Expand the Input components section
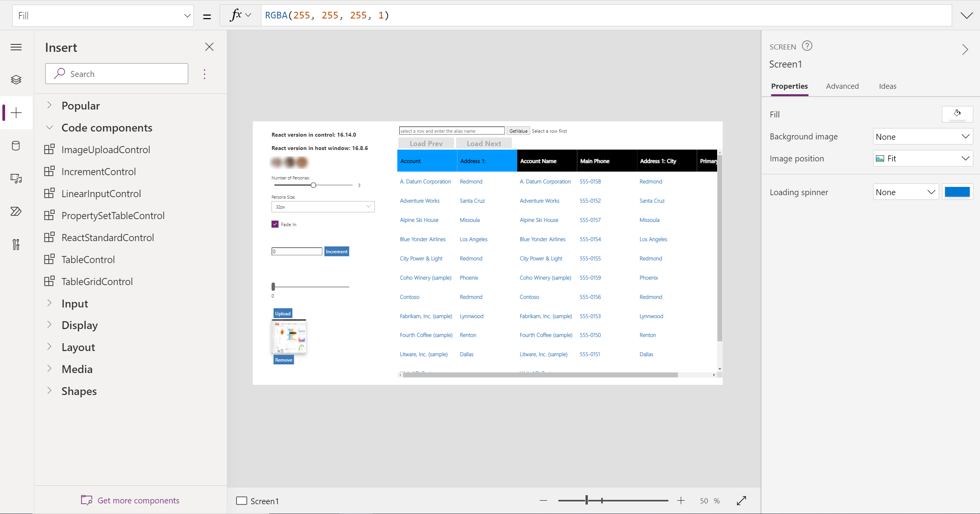The width and height of the screenshot is (980, 514). click(51, 302)
